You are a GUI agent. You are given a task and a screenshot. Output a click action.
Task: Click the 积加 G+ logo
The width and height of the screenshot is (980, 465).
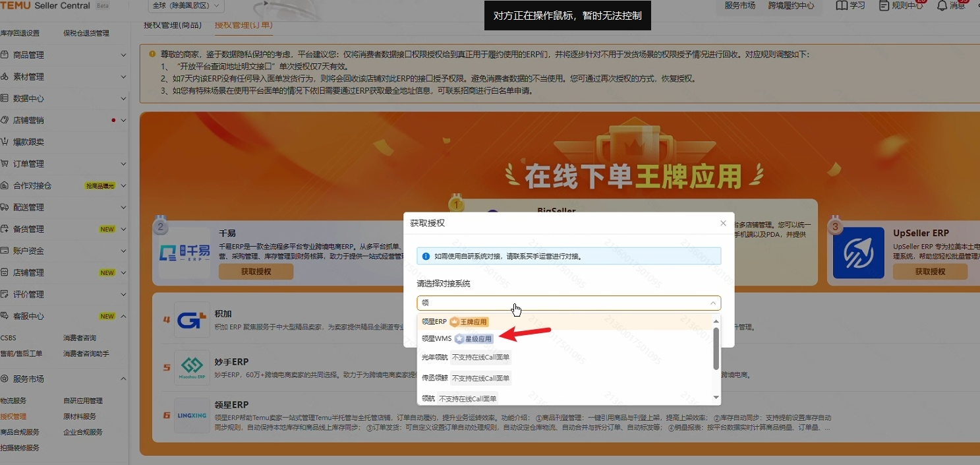pyautogui.click(x=192, y=320)
